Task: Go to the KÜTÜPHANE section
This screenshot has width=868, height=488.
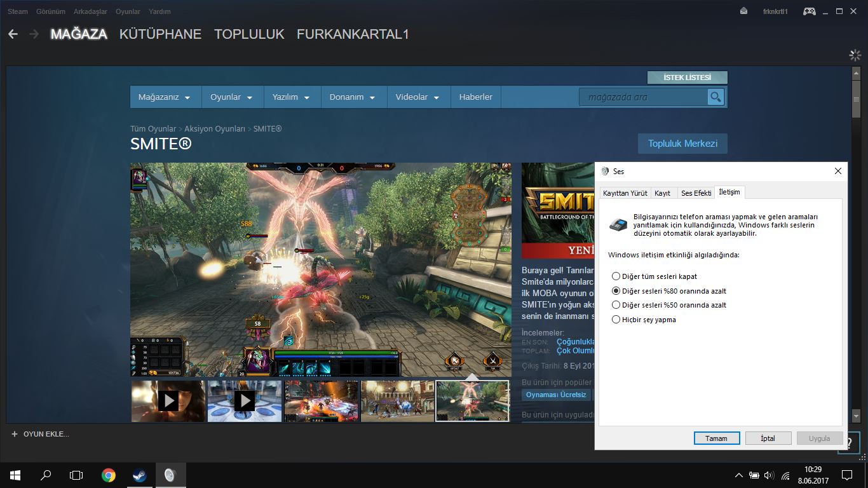Action: (x=160, y=34)
